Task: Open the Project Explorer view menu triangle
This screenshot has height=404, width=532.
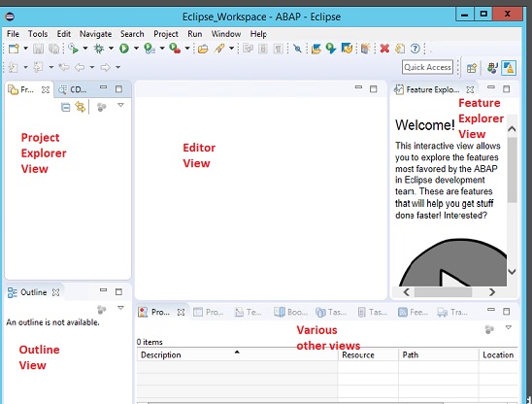Action: click(120, 105)
